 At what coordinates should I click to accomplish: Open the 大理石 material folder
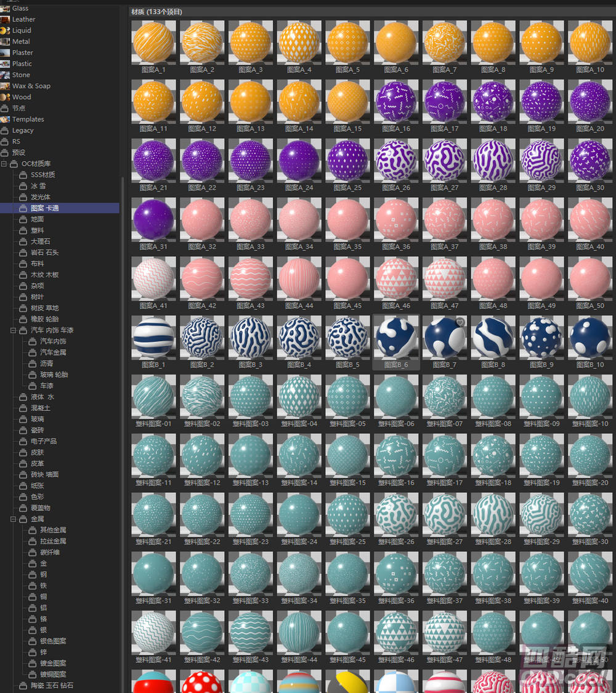pyautogui.click(x=40, y=241)
